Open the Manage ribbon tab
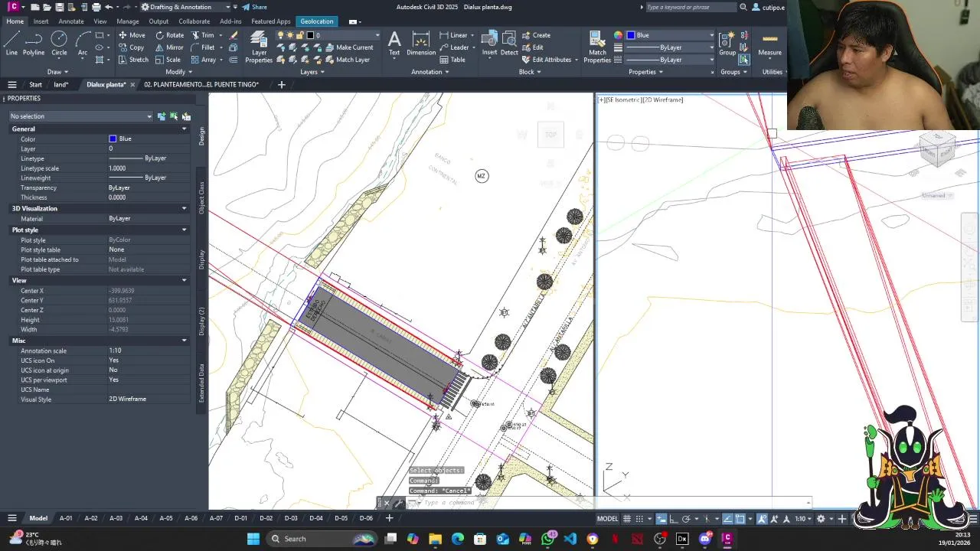 128,21
